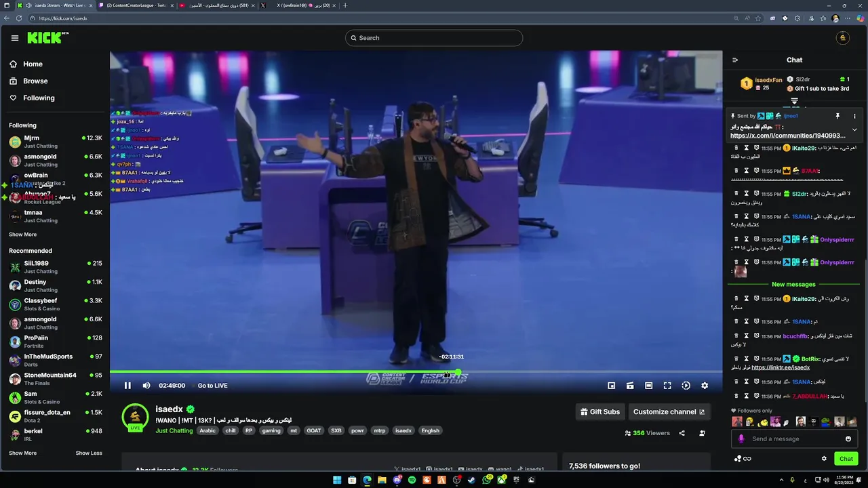Click the Just Chatting category link
The height and width of the screenshot is (488, 868).
[x=174, y=430]
